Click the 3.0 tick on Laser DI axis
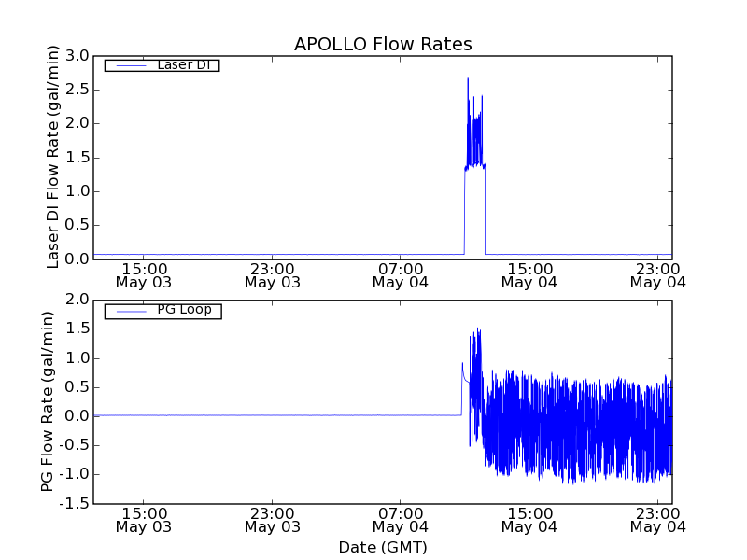Viewport: 747px width, 560px height. click(x=78, y=56)
